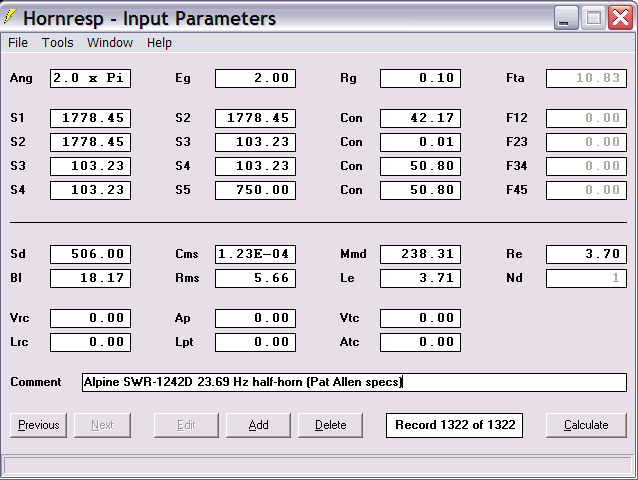Viewport: 638px width, 480px height.
Task: Click the Comment label
Action: coord(36,382)
